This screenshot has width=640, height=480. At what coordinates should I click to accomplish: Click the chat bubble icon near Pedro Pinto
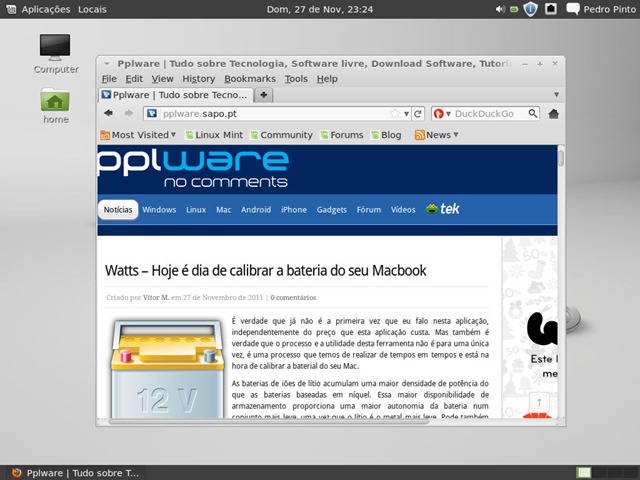point(573,9)
